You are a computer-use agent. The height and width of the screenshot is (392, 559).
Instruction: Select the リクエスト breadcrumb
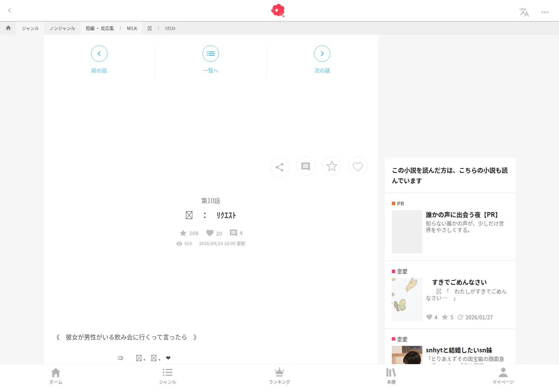(162, 28)
